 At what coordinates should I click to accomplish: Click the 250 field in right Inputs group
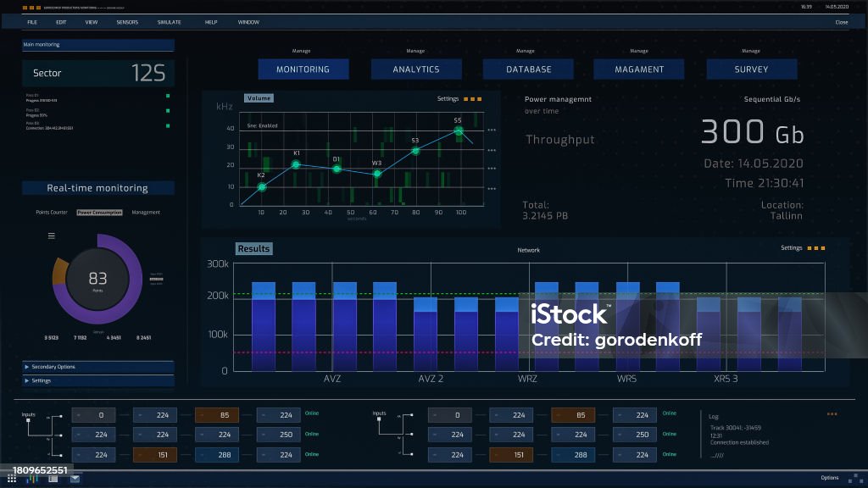coord(635,435)
